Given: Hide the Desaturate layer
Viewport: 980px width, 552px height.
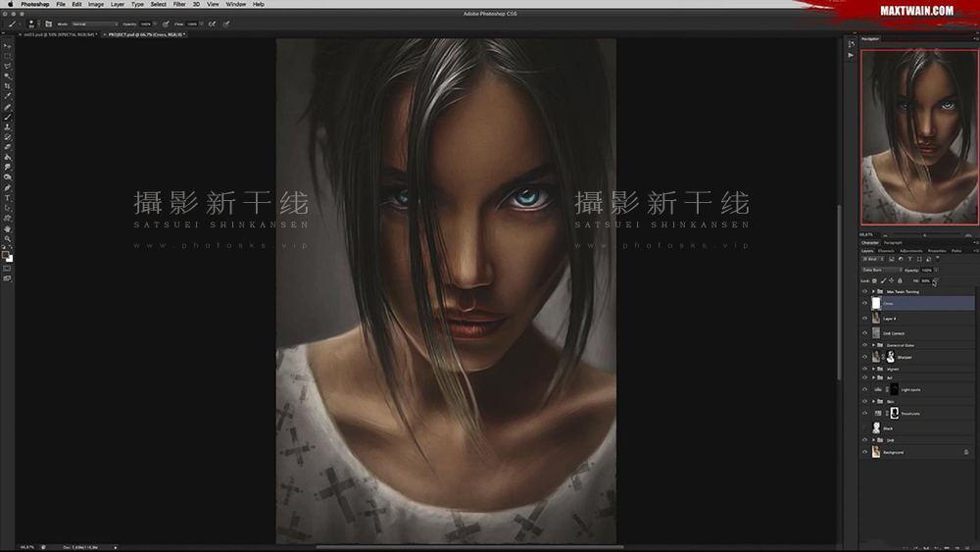Looking at the screenshot, I should point(865,413).
